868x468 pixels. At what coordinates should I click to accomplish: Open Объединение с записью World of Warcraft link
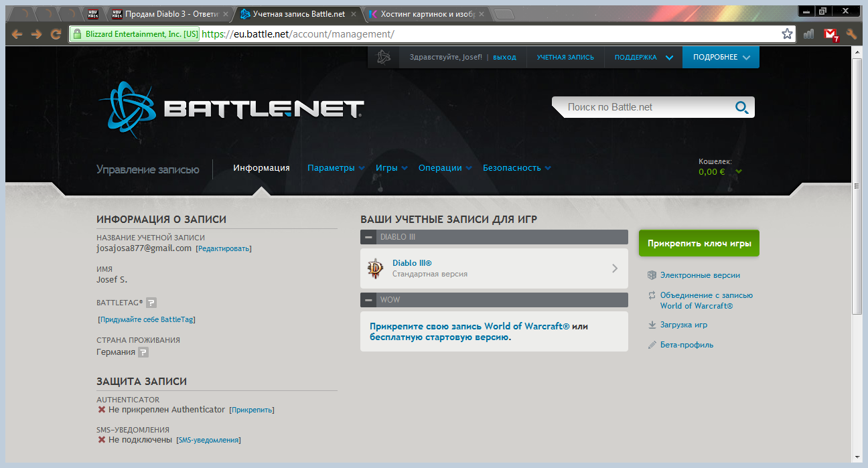pyautogui.click(x=707, y=301)
